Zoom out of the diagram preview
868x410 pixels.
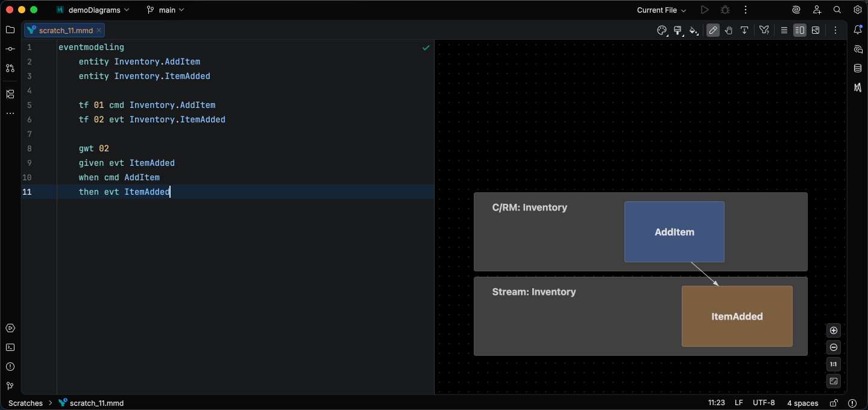click(x=834, y=347)
